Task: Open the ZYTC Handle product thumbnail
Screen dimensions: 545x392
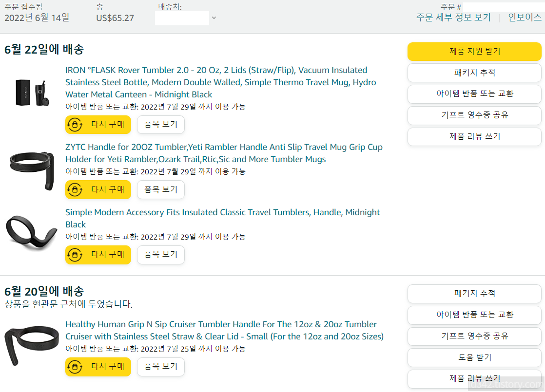Action: point(32,170)
